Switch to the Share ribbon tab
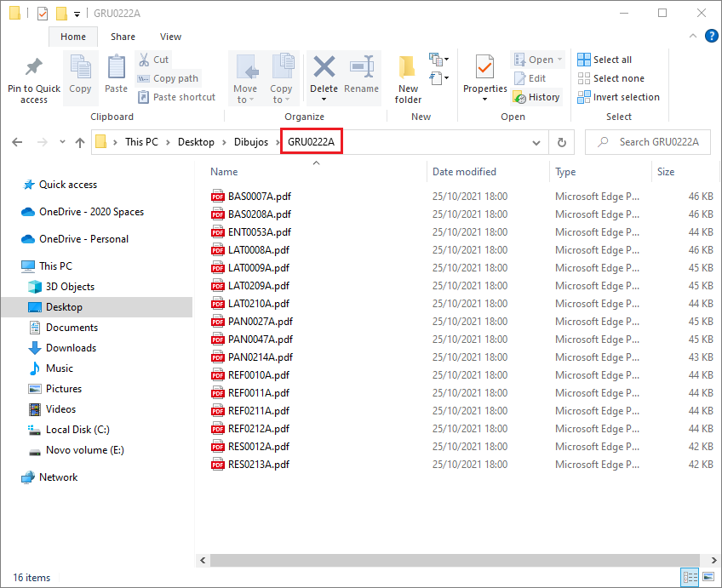This screenshot has height=588, width=722. point(123,37)
